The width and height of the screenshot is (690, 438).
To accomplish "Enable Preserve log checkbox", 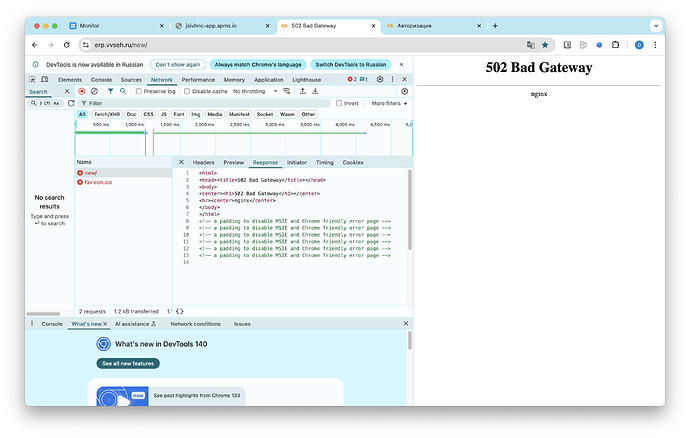I will [141, 91].
